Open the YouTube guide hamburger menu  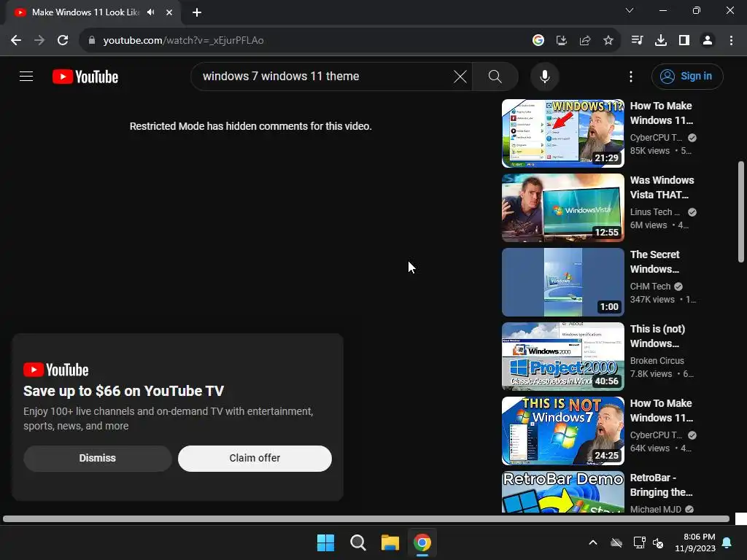tap(26, 76)
